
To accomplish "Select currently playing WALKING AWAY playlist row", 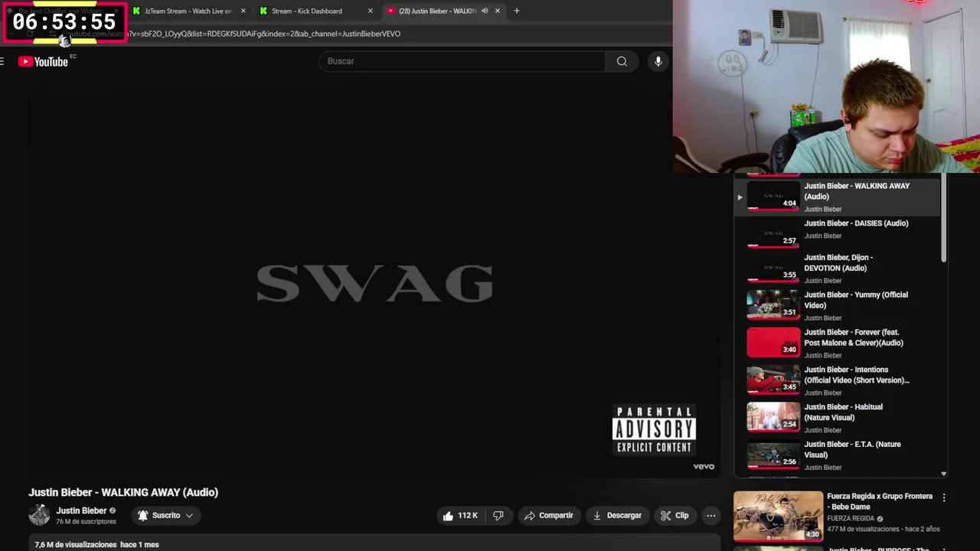I will tap(838, 197).
